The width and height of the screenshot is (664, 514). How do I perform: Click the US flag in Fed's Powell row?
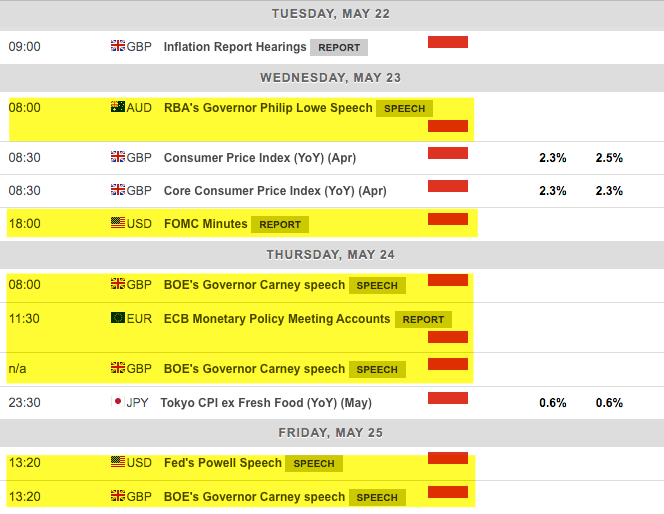pos(117,463)
